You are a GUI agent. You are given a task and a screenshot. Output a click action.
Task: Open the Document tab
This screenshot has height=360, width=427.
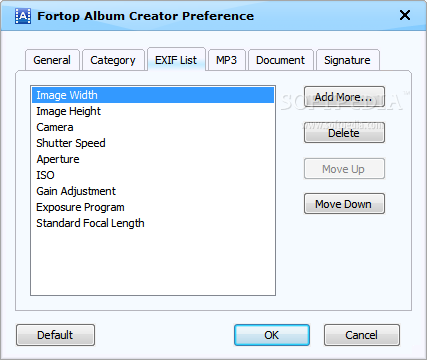(280, 60)
